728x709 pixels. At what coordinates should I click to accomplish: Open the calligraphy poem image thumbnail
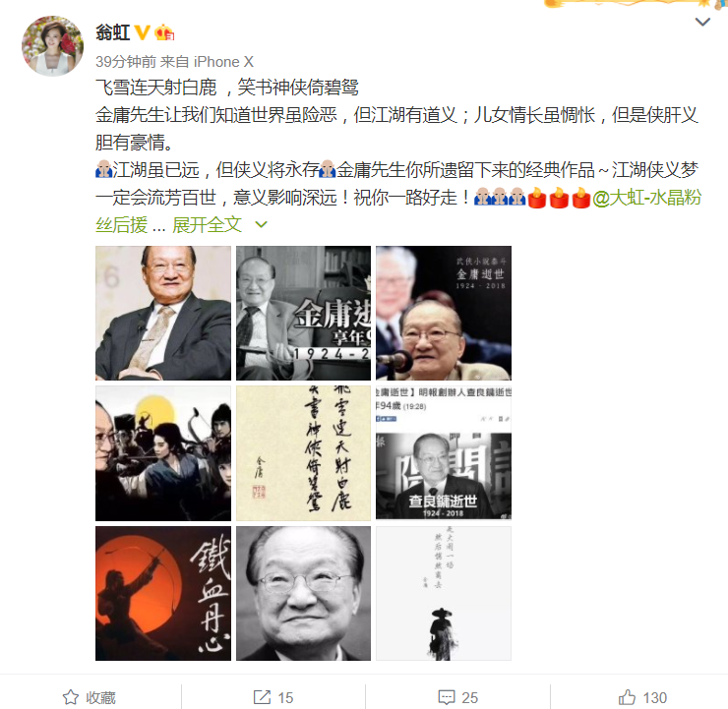(x=304, y=453)
